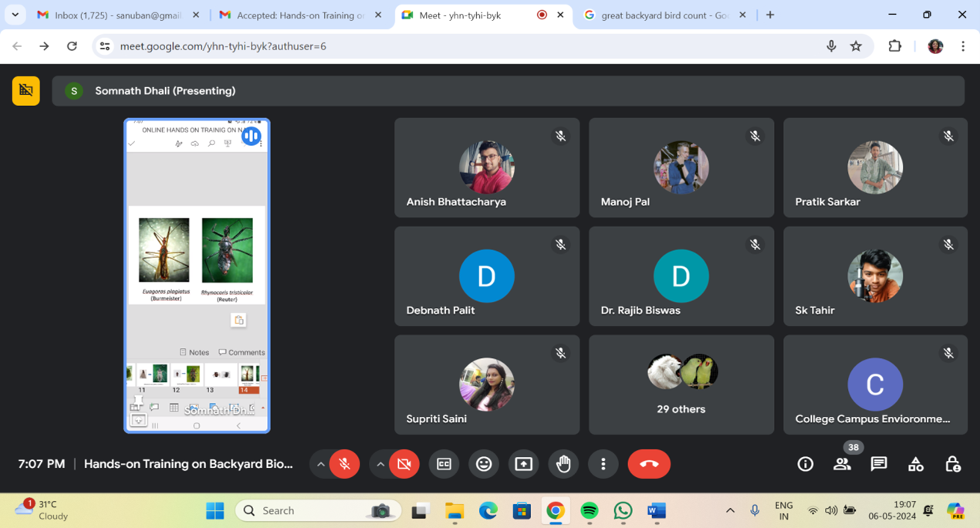980x528 pixels.
Task: Open the emoji reactions button
Action: (484, 464)
